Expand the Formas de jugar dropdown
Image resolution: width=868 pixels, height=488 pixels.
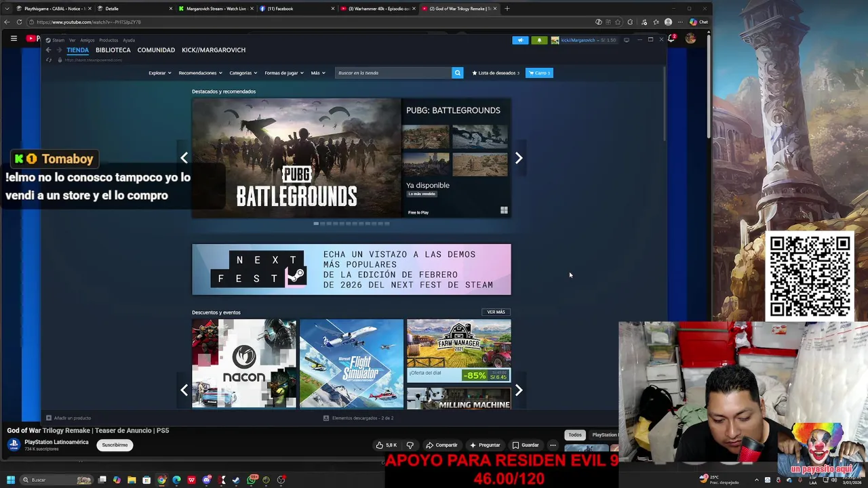point(284,73)
